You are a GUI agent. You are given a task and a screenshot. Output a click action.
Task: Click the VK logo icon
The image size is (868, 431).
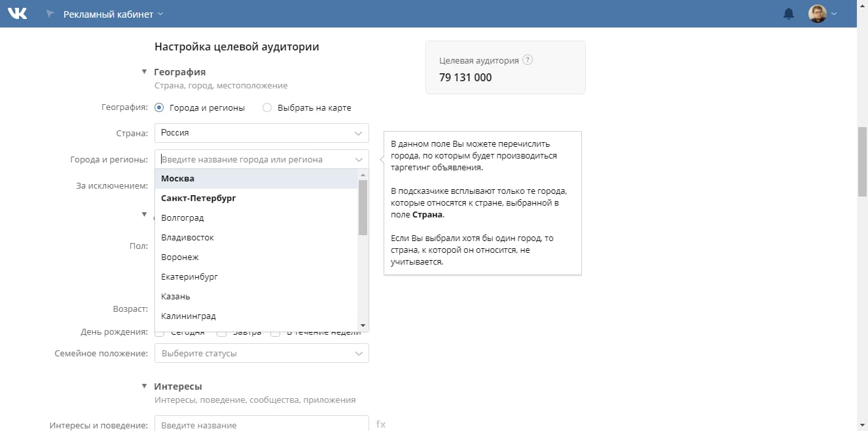pos(17,14)
